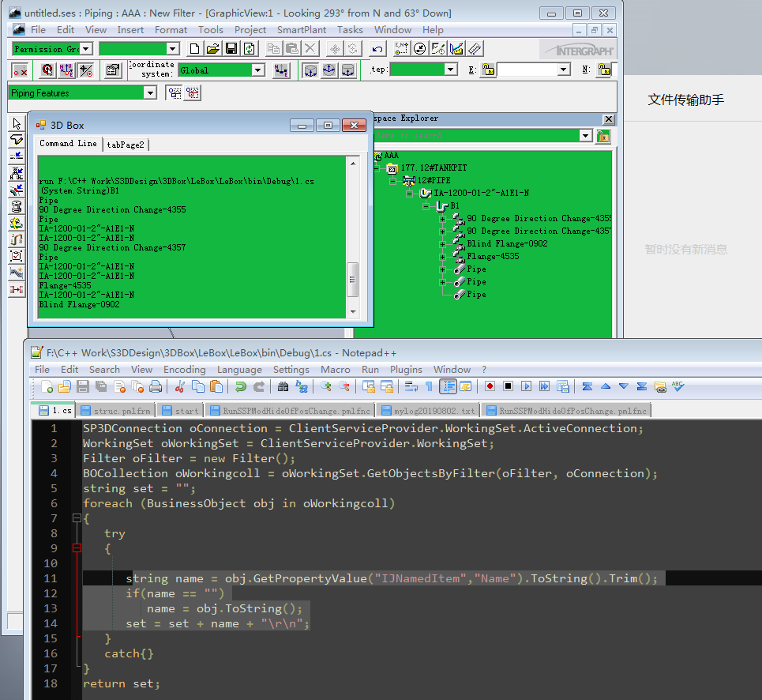Open the Permission Group dropdown
The image size is (762, 700).
click(x=86, y=49)
